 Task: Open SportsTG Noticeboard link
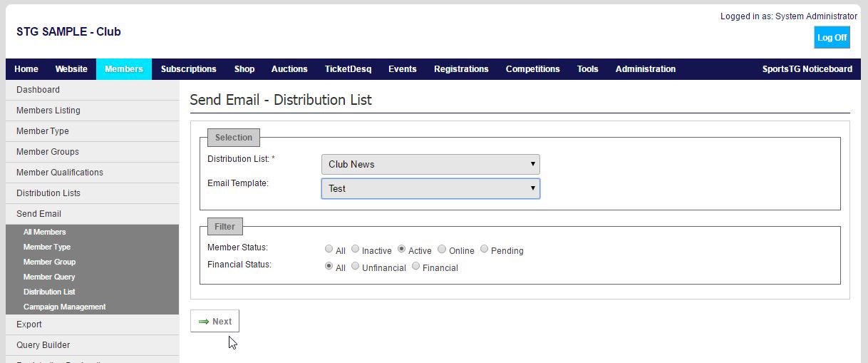[x=807, y=69]
